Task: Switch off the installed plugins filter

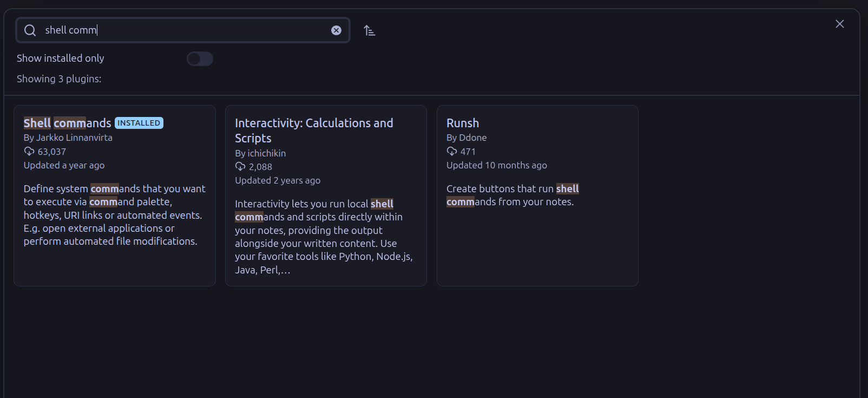Action: pyautogui.click(x=200, y=58)
